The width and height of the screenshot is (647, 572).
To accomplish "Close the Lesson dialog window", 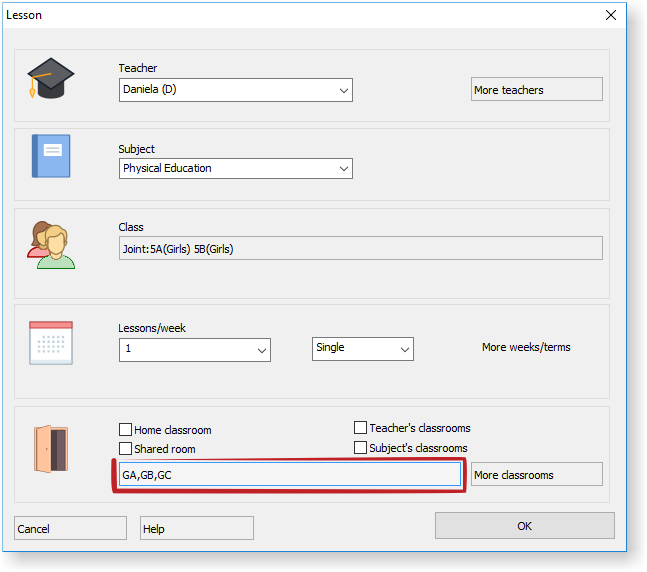I will pos(611,15).
